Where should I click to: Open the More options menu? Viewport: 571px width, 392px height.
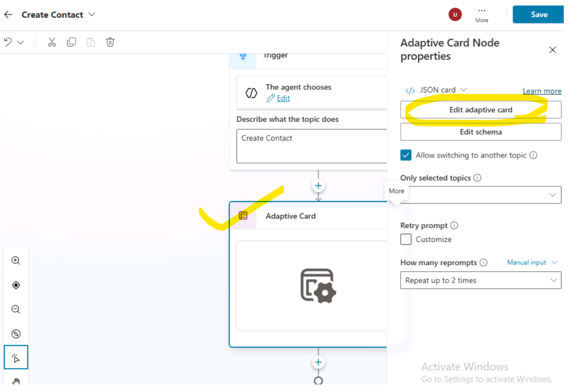(x=481, y=15)
